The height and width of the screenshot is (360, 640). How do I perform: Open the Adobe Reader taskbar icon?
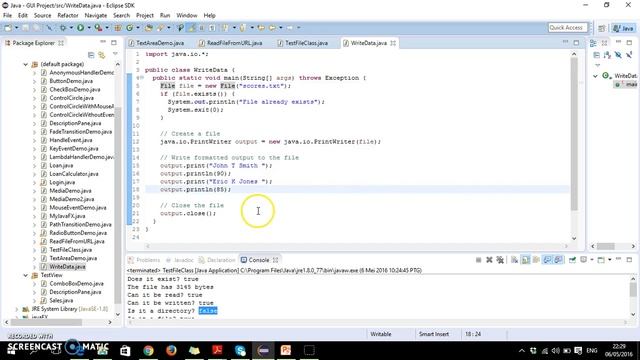[217, 350]
